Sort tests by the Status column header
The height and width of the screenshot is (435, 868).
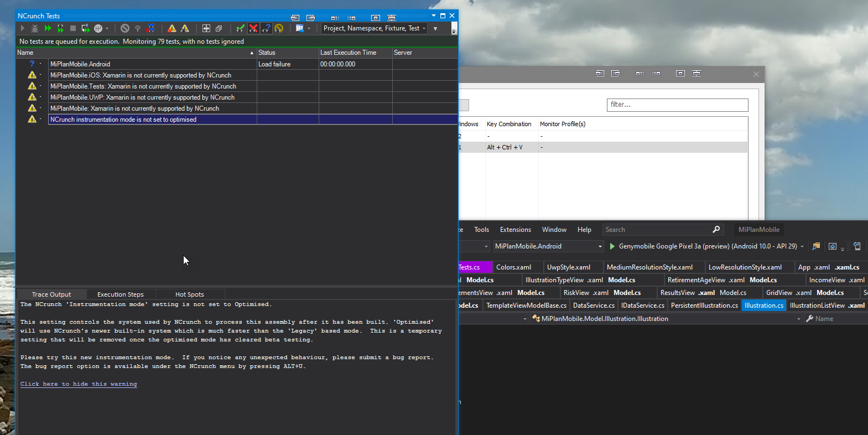[x=287, y=53]
